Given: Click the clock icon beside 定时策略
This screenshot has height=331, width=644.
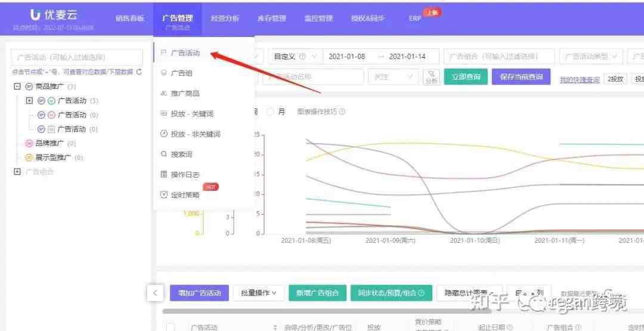Looking at the screenshot, I should click(x=164, y=194).
